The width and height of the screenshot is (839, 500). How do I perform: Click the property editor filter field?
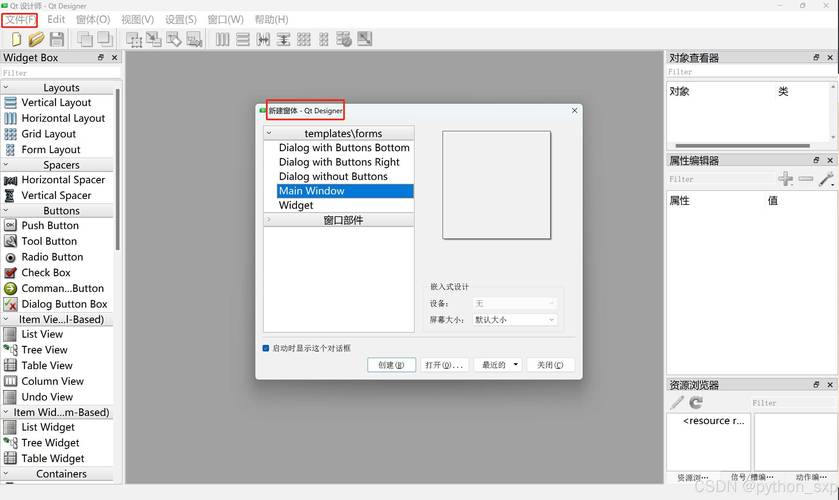pos(720,179)
